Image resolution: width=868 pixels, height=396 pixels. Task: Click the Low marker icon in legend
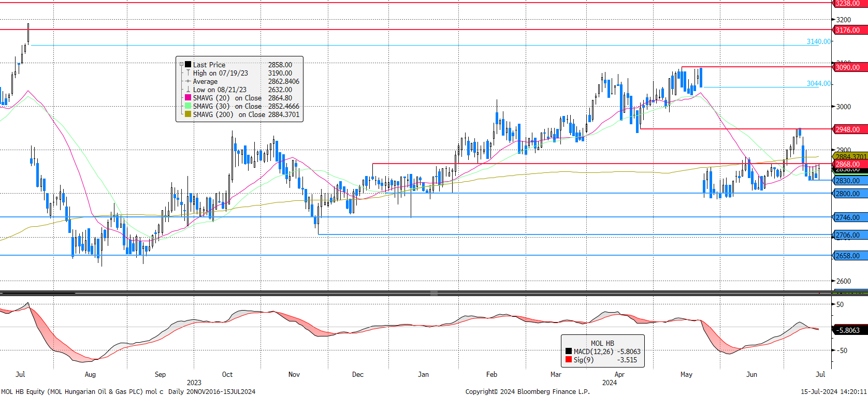tap(188, 90)
